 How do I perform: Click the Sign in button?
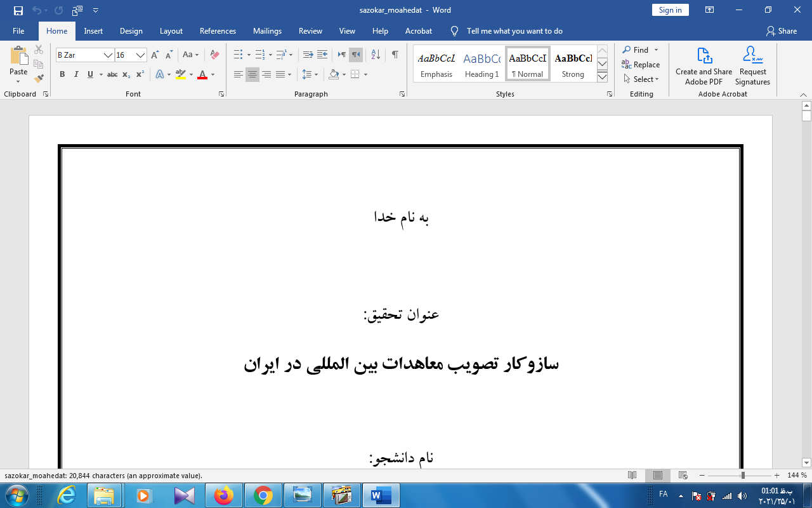pos(670,10)
